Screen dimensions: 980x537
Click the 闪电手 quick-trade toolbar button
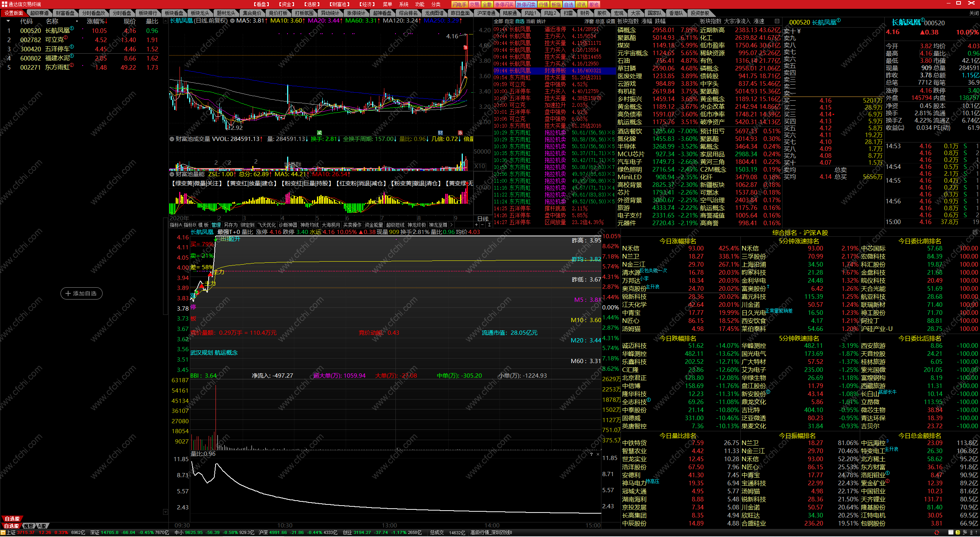coord(459,4)
